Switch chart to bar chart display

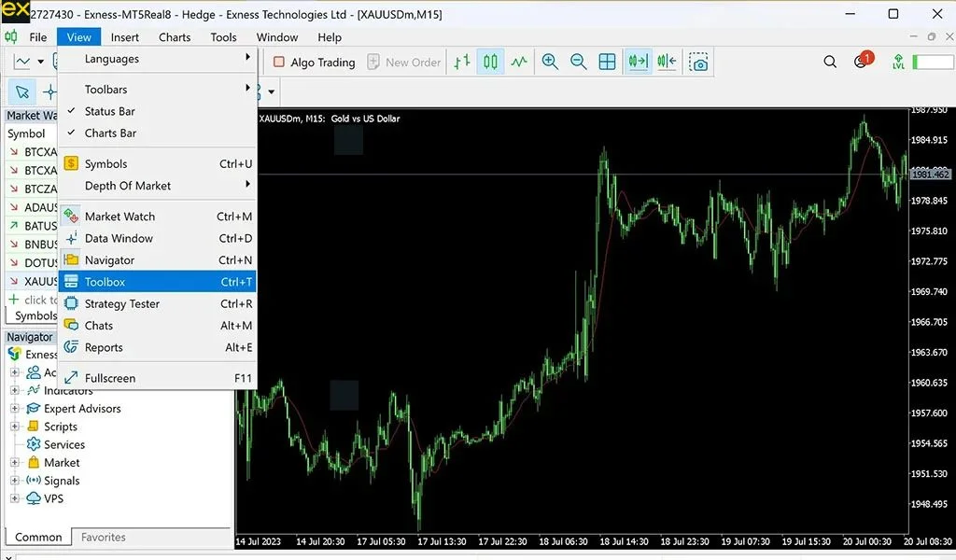[462, 62]
